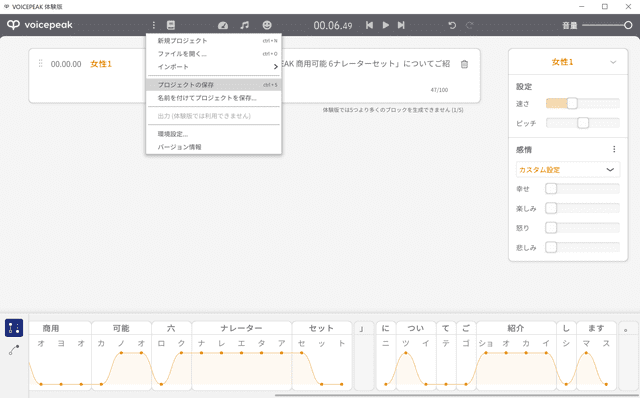Expand the 女性1 narrator dropdown chevron

[x=613, y=62]
